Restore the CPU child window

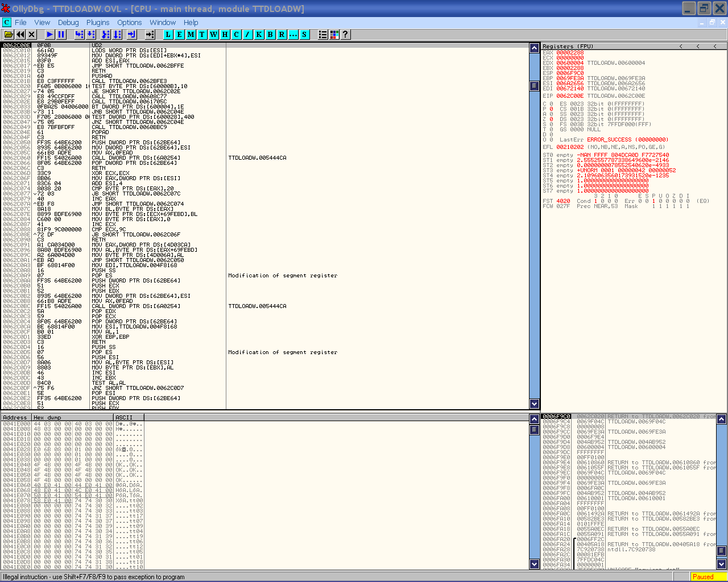(712, 22)
